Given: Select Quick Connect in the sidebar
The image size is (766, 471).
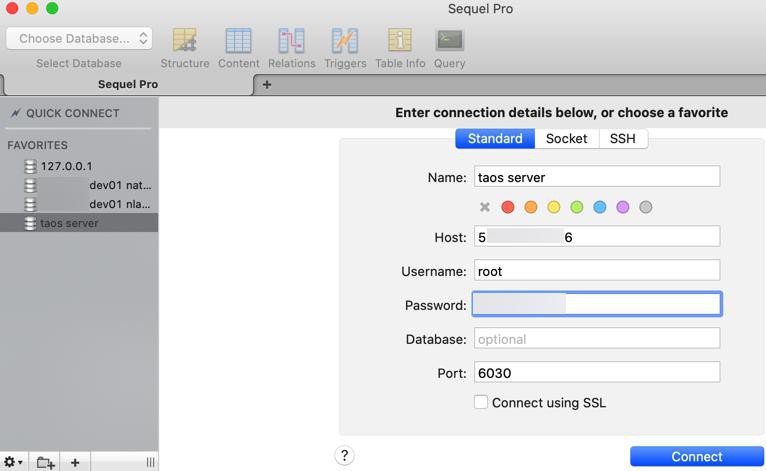Looking at the screenshot, I should pyautogui.click(x=73, y=113).
